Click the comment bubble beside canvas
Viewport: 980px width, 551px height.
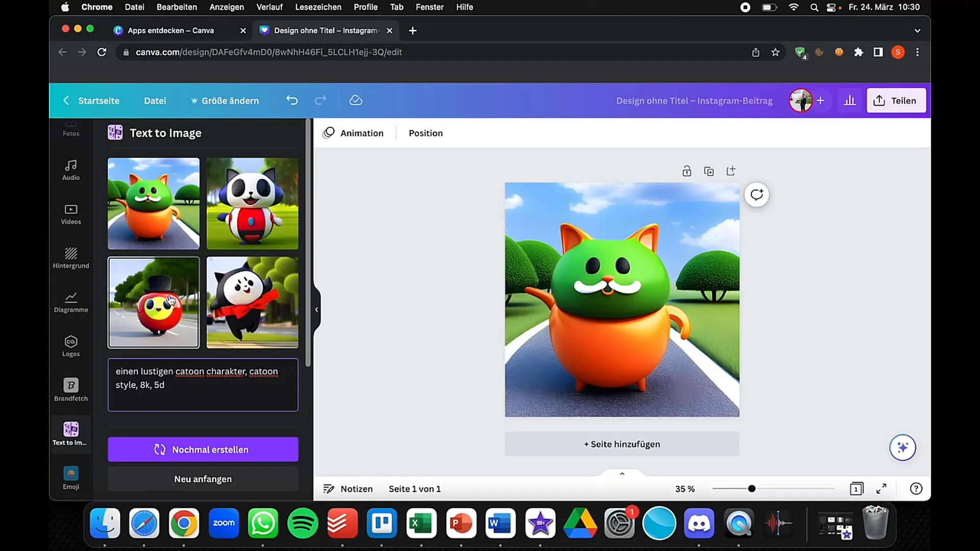[756, 195]
